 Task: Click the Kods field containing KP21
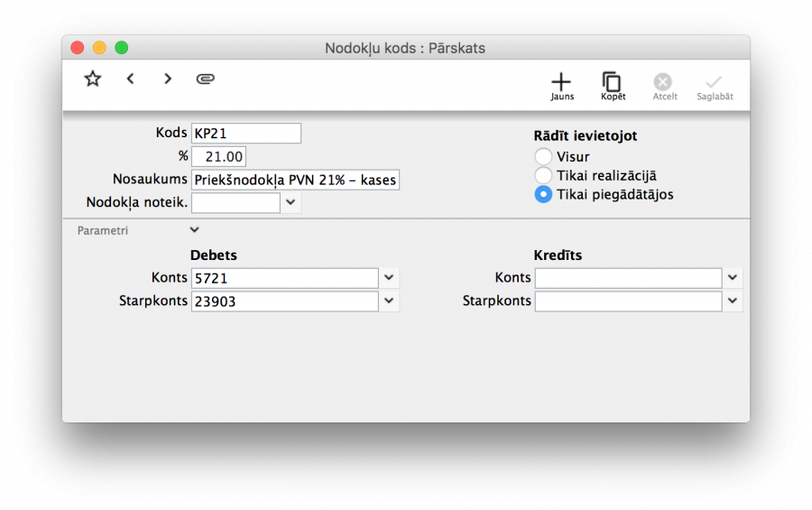(x=245, y=134)
